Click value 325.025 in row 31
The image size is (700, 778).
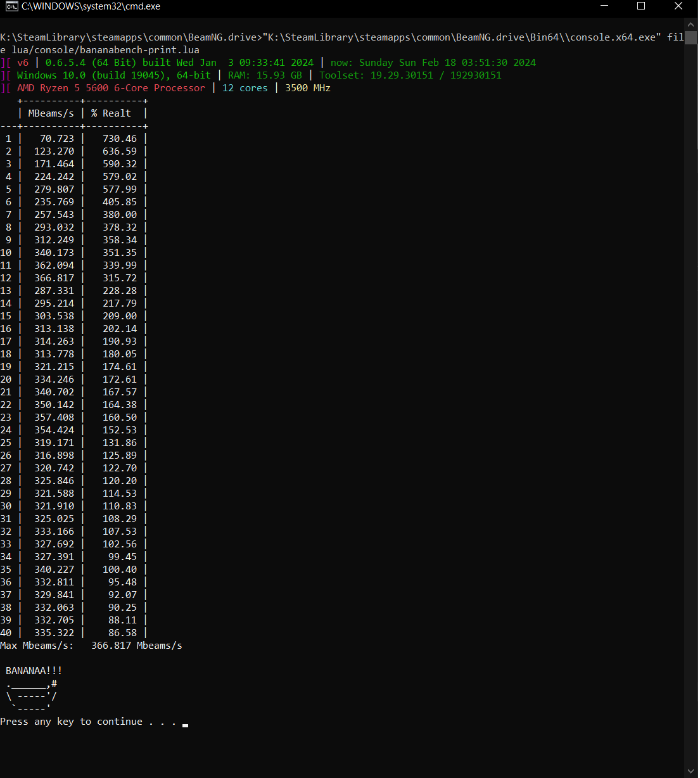pos(54,519)
